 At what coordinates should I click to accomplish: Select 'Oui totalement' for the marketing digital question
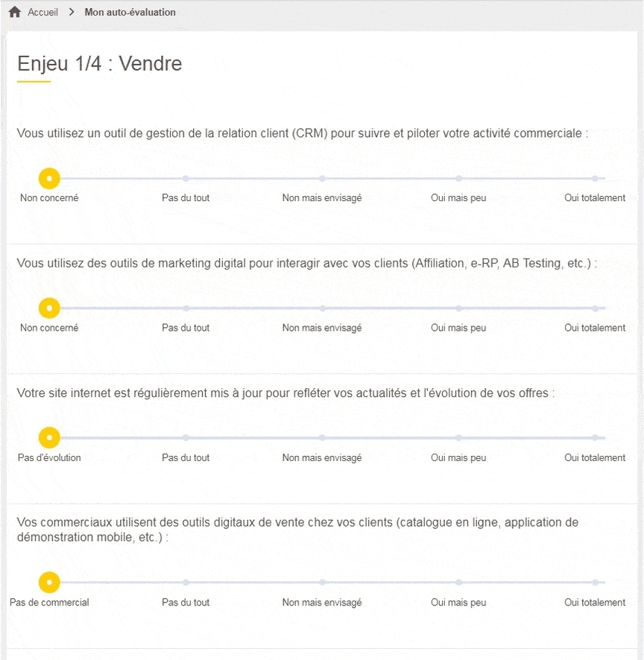point(594,308)
